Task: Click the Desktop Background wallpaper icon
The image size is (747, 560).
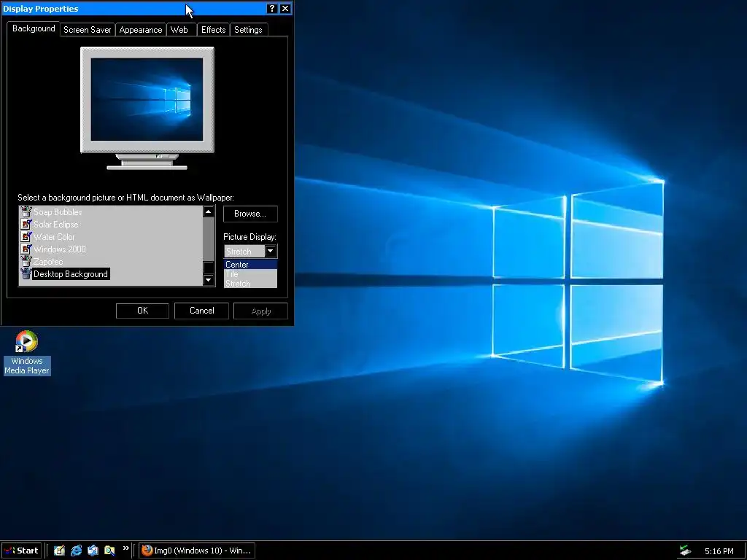Action: point(26,273)
